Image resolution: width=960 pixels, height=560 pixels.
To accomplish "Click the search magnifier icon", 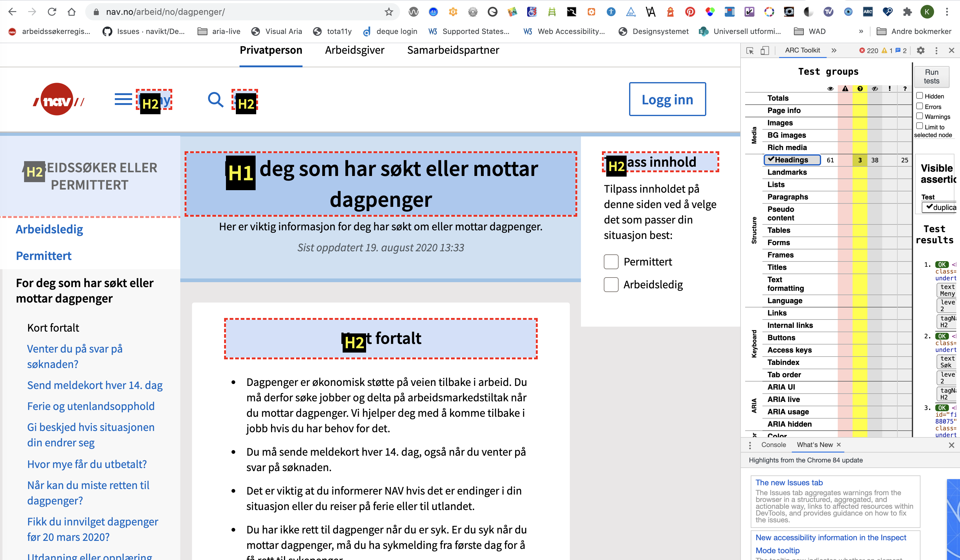I will (215, 100).
